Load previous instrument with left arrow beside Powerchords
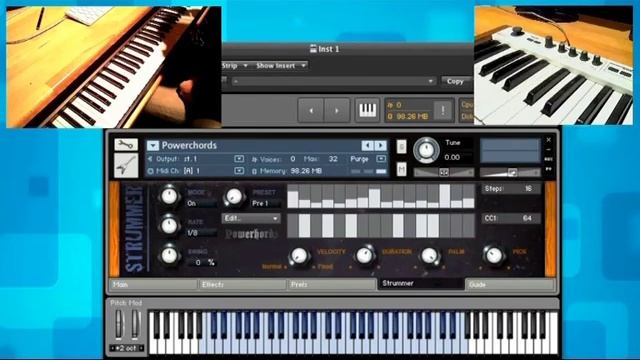This screenshot has width=640, height=360. 367,145
